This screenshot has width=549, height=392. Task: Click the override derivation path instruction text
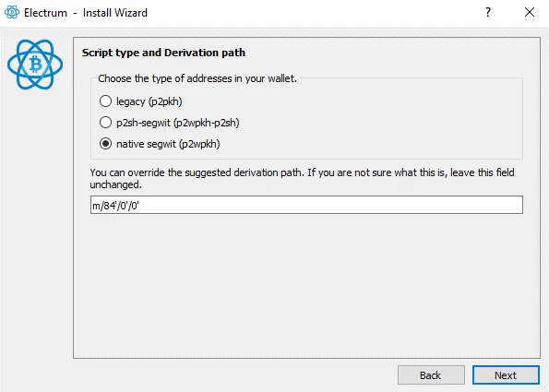(x=302, y=179)
